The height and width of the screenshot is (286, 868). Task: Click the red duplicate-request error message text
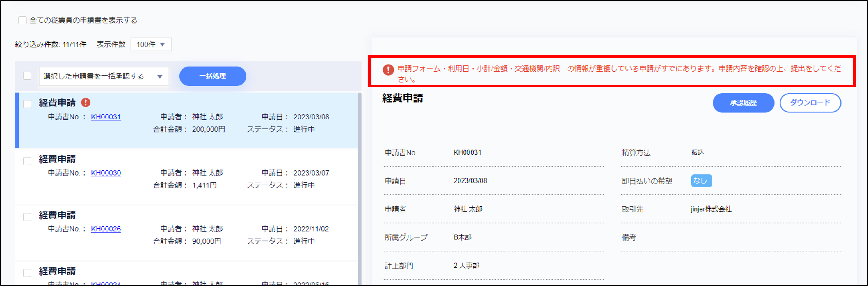(619, 74)
